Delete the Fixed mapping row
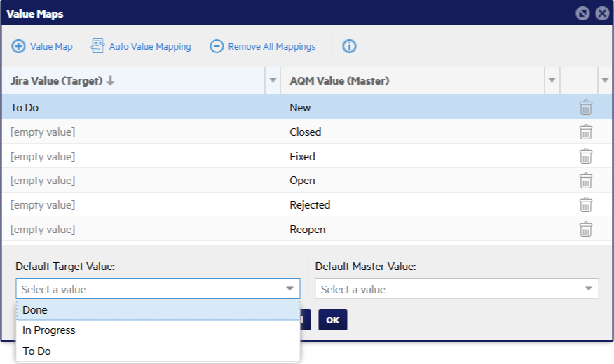Image resolution: width=614 pixels, height=364 pixels. tap(585, 157)
